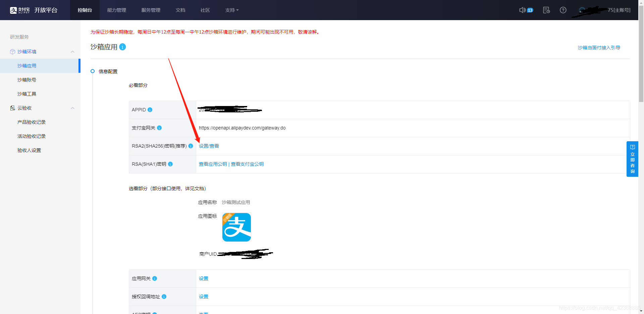Click the 沙箱环境 cube icon in sidebar
The width and height of the screenshot is (644, 314).
click(x=12, y=52)
